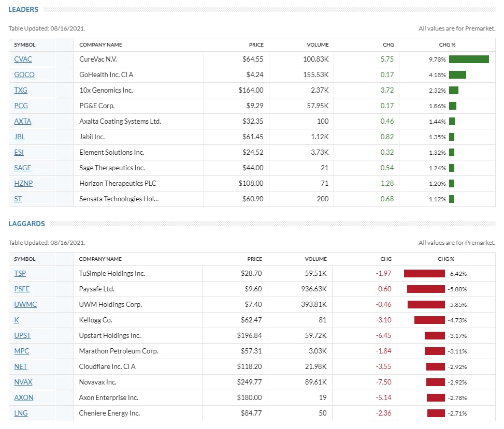The image size is (504, 429).
Task: Click the LAGGARDS section heading
Action: [x=27, y=224]
